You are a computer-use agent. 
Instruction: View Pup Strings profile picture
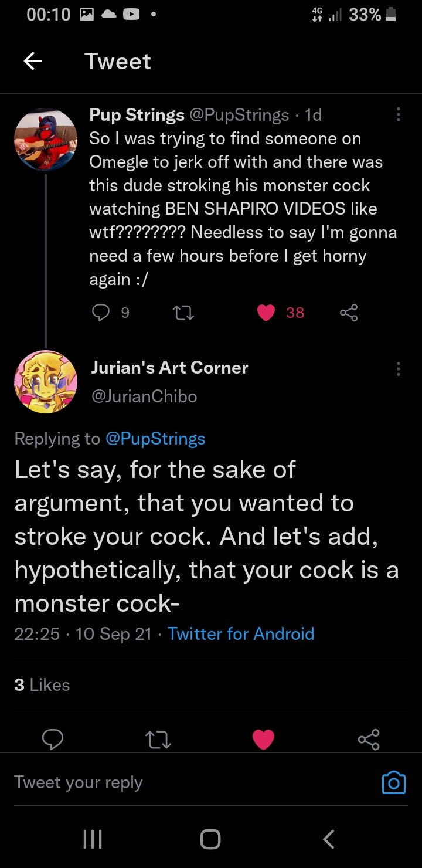point(45,140)
